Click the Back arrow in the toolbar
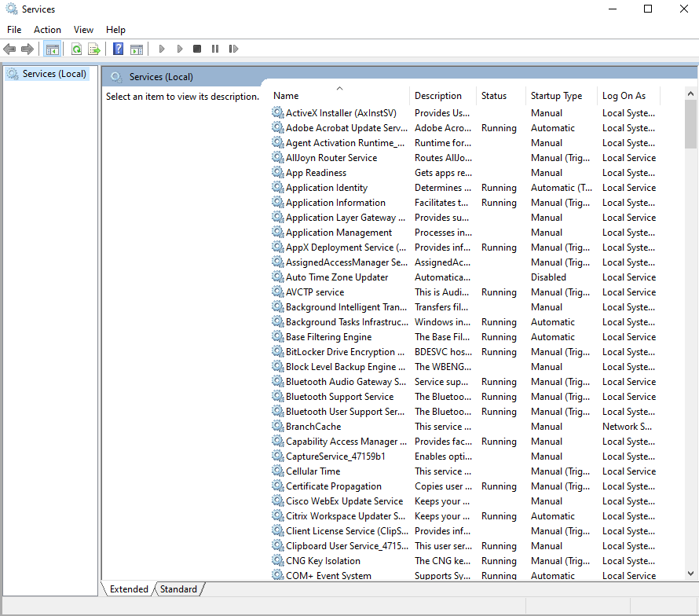The image size is (699, 616). pyautogui.click(x=9, y=49)
